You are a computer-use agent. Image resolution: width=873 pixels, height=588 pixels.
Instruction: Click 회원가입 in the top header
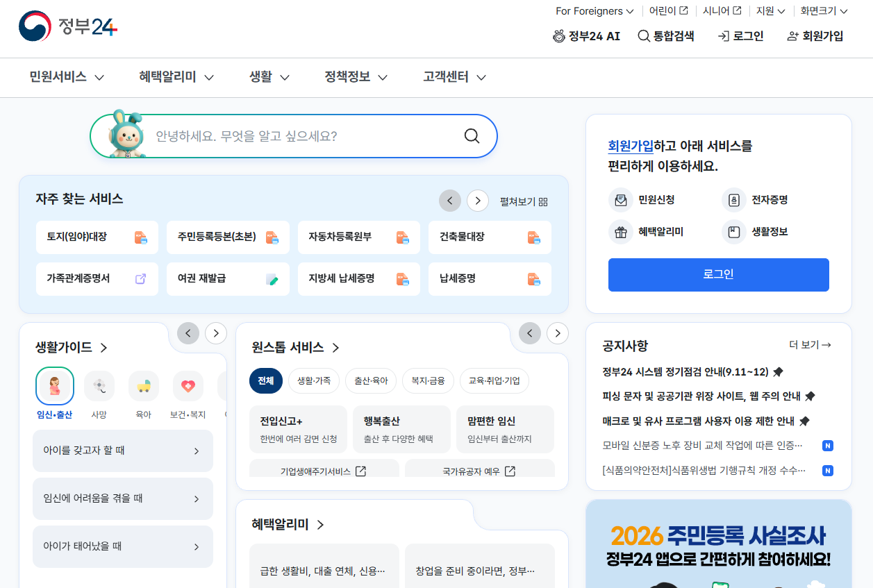click(x=815, y=36)
